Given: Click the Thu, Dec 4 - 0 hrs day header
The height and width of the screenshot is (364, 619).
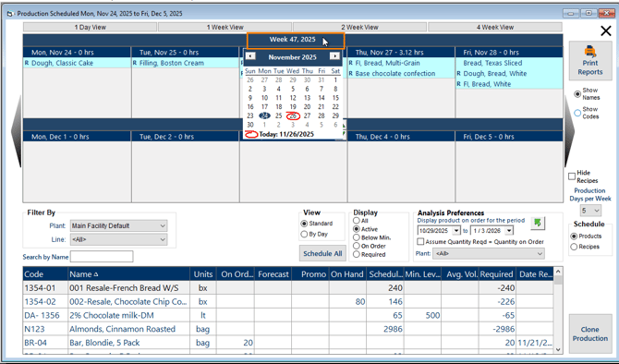Looking at the screenshot, I should (401, 137).
